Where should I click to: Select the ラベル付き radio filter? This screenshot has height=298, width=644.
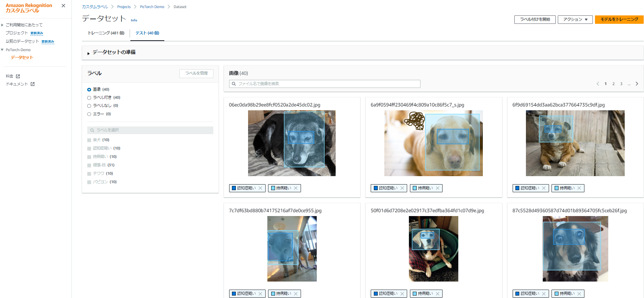click(x=89, y=98)
